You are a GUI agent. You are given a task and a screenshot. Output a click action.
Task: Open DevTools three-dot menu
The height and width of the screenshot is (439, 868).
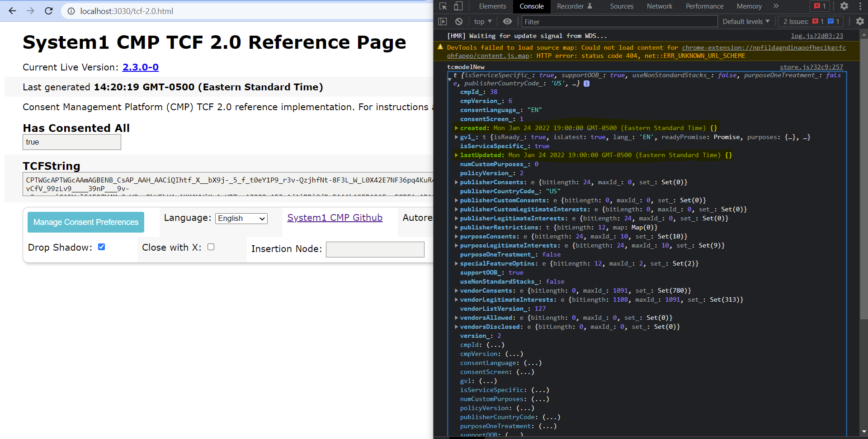pos(860,6)
